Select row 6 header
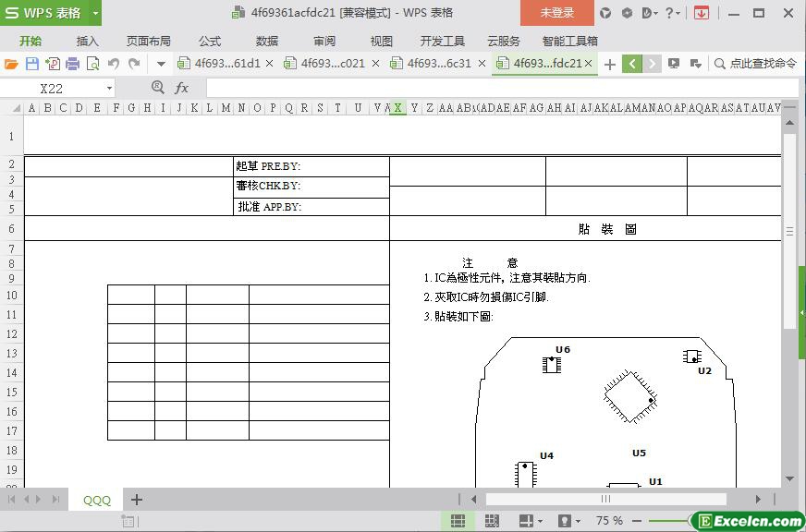 click(x=11, y=228)
